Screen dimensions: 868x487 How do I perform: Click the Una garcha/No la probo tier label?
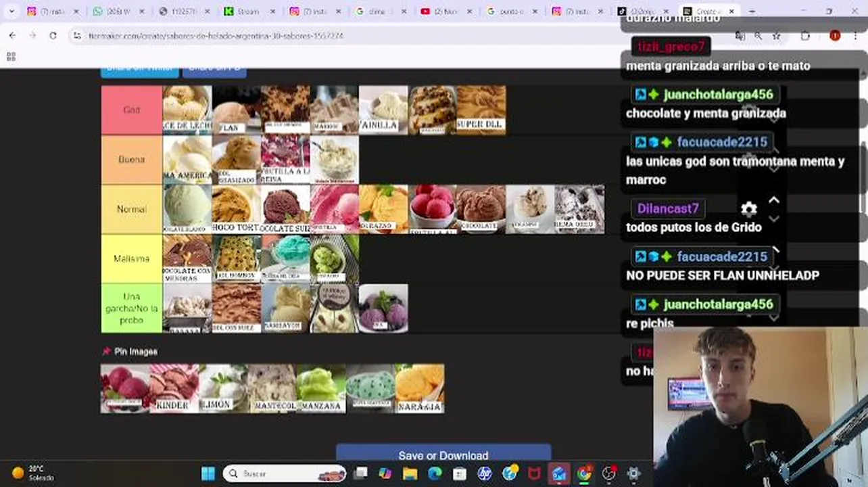click(132, 308)
